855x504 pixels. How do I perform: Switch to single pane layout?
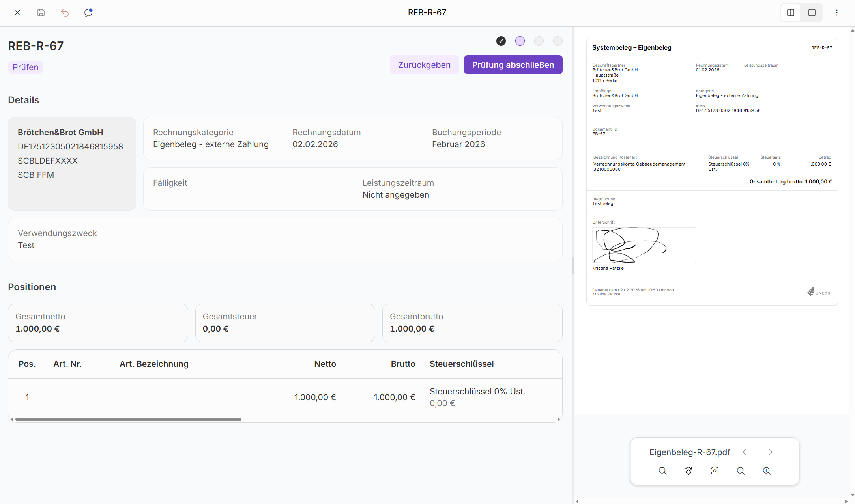[x=812, y=13]
